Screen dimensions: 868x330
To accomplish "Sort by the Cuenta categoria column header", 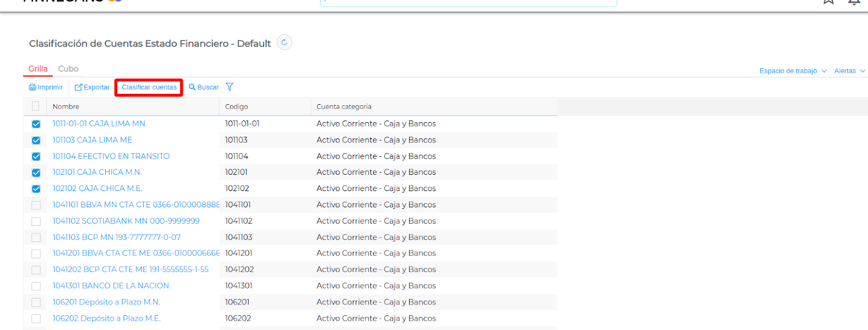I will [x=344, y=107].
